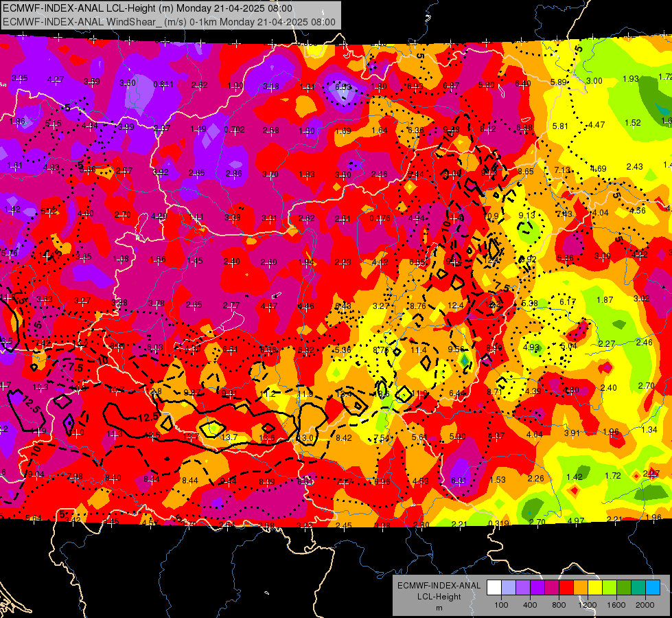This screenshot has height=618, width=672.
Task: Click the LCL-Height (m) title line at top
Action: click(148, 8)
